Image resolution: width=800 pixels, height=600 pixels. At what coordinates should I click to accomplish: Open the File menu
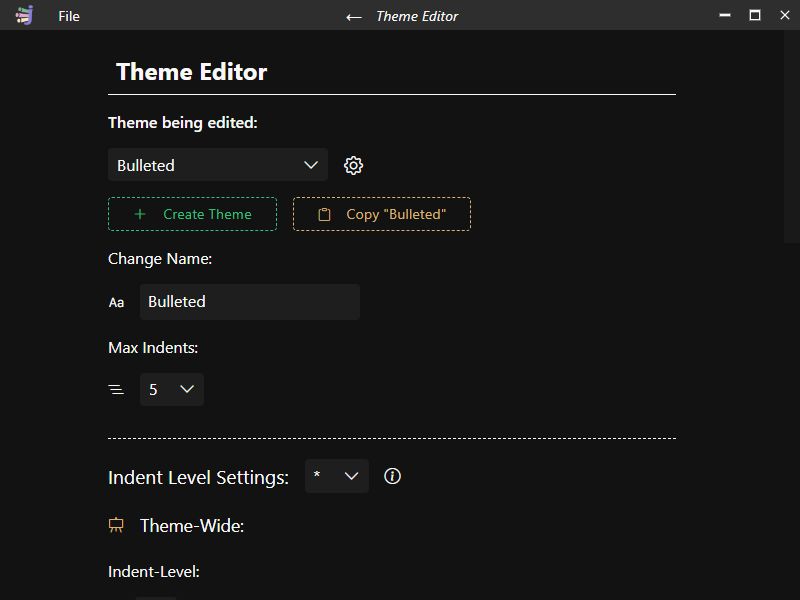68,16
